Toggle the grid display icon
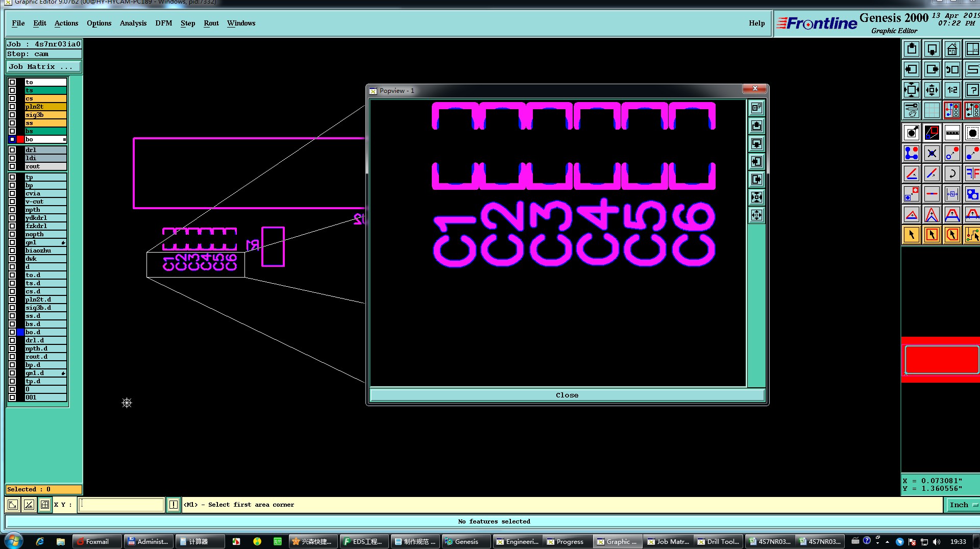 click(x=932, y=110)
